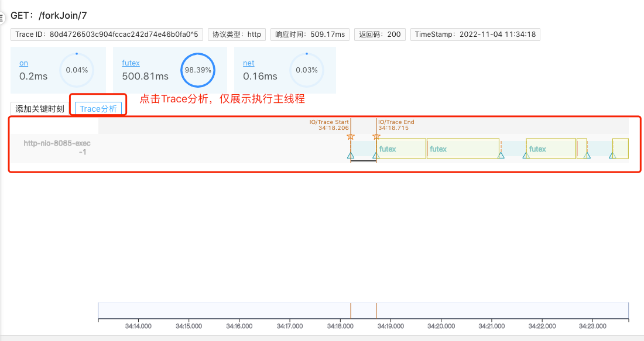Click triangle marker before third futex block
Image resolution: width=644 pixels, height=341 pixels.
pos(526,155)
